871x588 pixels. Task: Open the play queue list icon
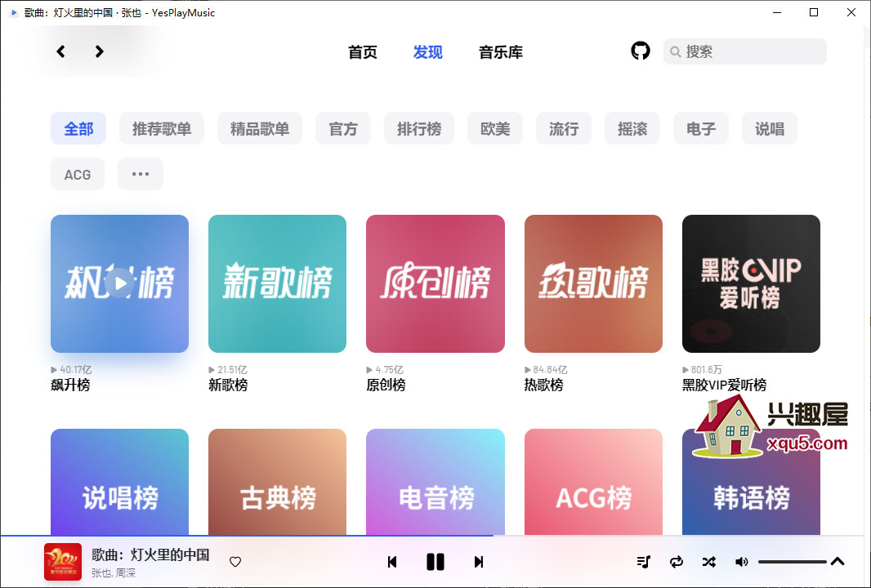coord(644,562)
